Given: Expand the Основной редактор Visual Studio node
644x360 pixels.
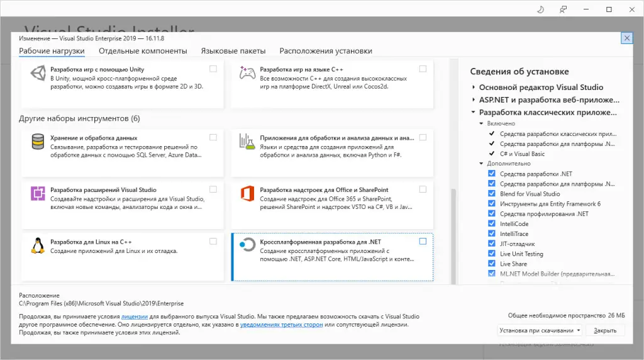Looking at the screenshot, I should click(x=474, y=87).
